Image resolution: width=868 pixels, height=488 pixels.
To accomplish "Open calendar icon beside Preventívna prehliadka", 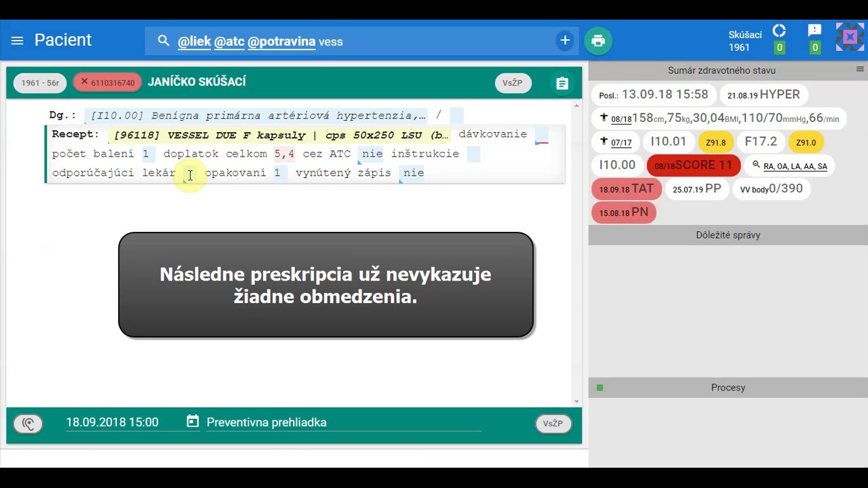I will [193, 422].
